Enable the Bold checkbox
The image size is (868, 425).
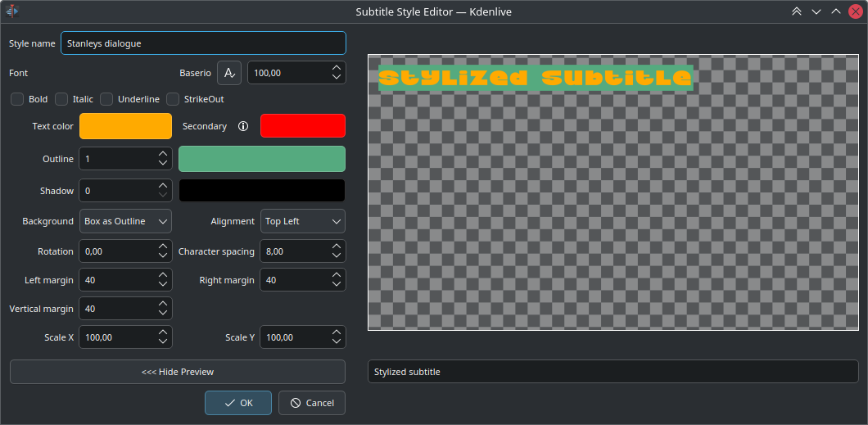click(x=17, y=99)
